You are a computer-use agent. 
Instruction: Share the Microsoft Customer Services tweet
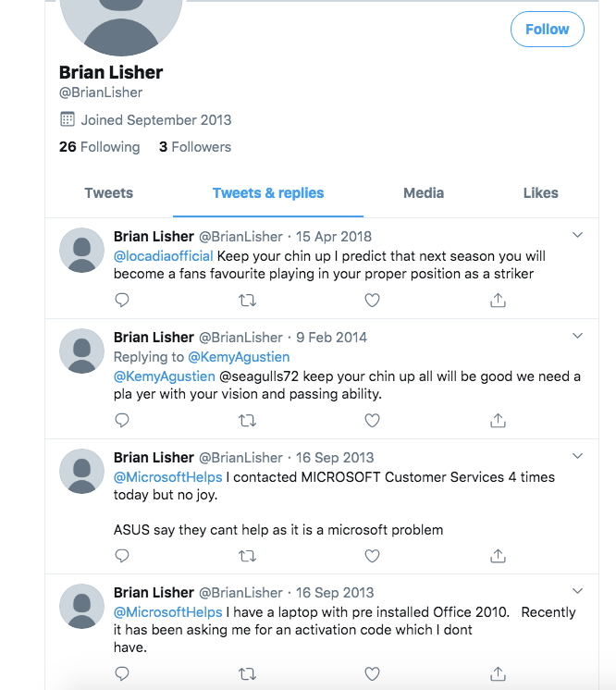tap(498, 555)
